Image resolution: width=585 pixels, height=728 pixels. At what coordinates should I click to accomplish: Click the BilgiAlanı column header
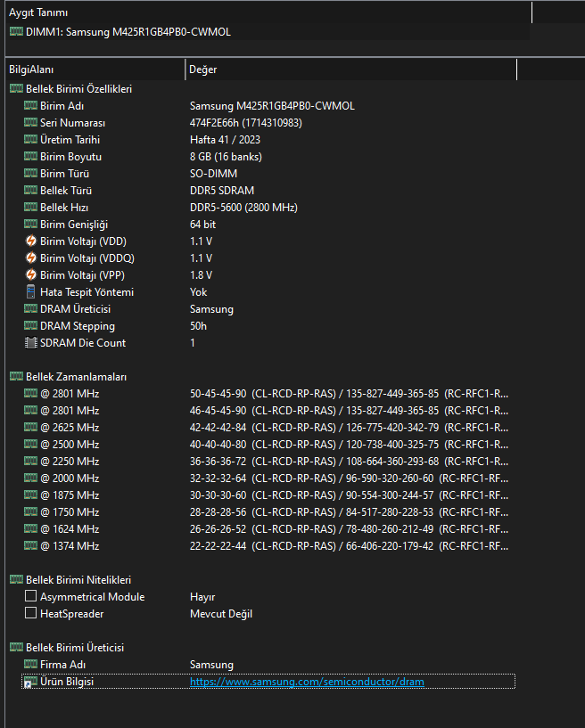pos(95,70)
